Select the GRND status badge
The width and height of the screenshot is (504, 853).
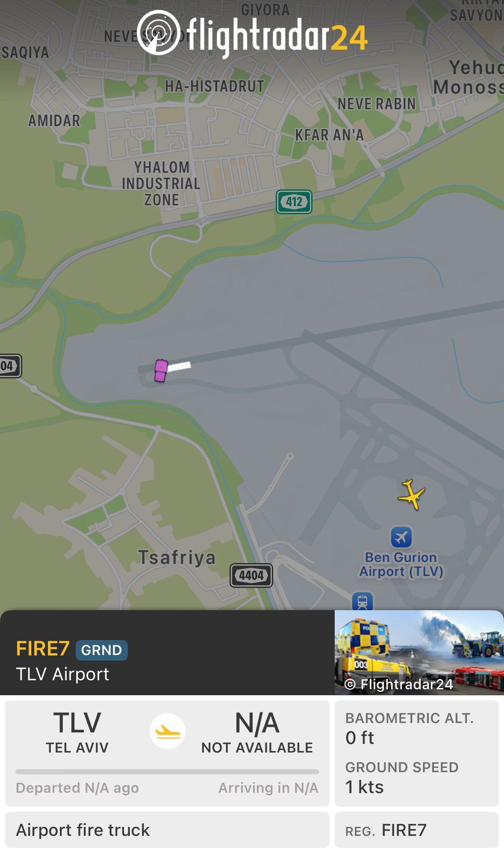coord(102,650)
